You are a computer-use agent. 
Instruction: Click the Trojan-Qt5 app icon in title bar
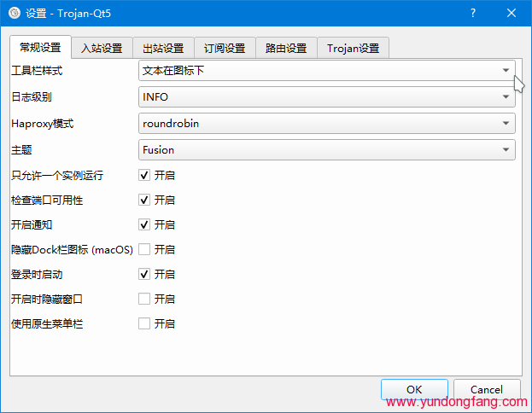(x=14, y=13)
